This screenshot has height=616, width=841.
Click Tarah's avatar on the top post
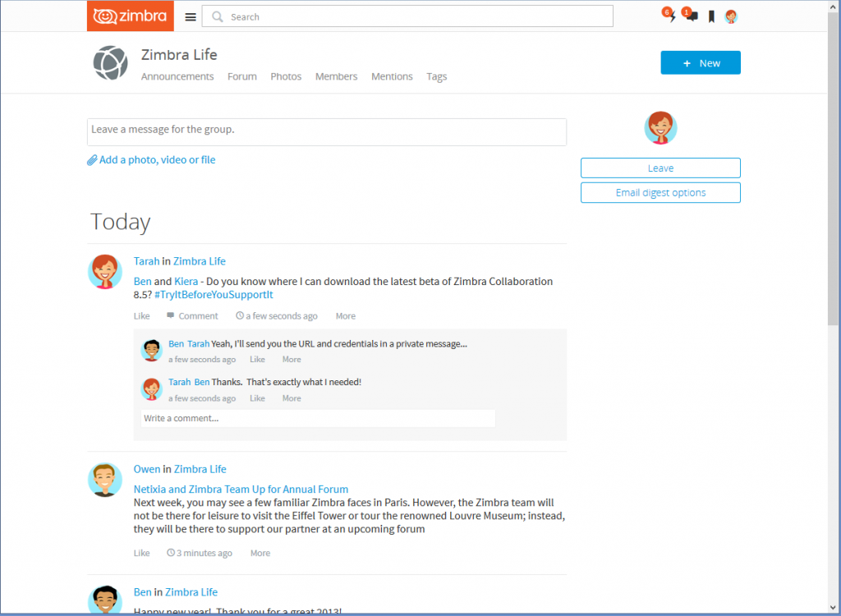(x=104, y=272)
